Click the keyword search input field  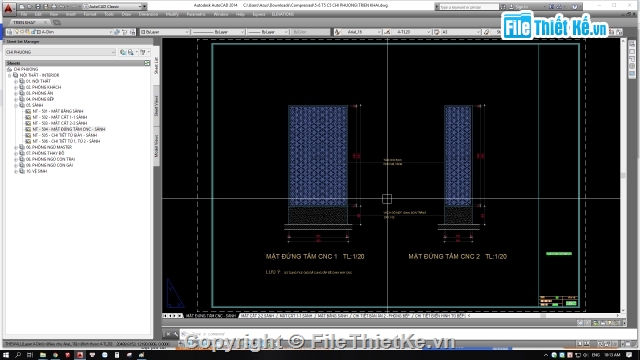point(469,7)
